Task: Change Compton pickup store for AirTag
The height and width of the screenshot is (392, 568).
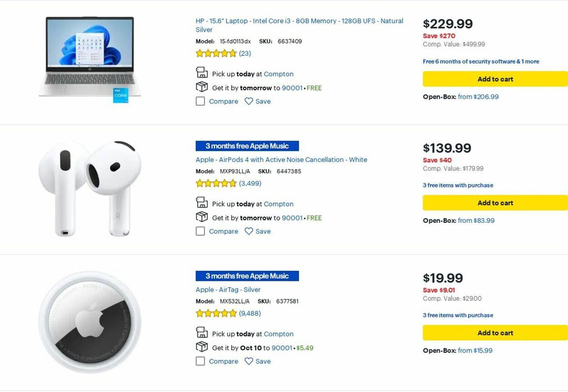Action: coord(279,334)
